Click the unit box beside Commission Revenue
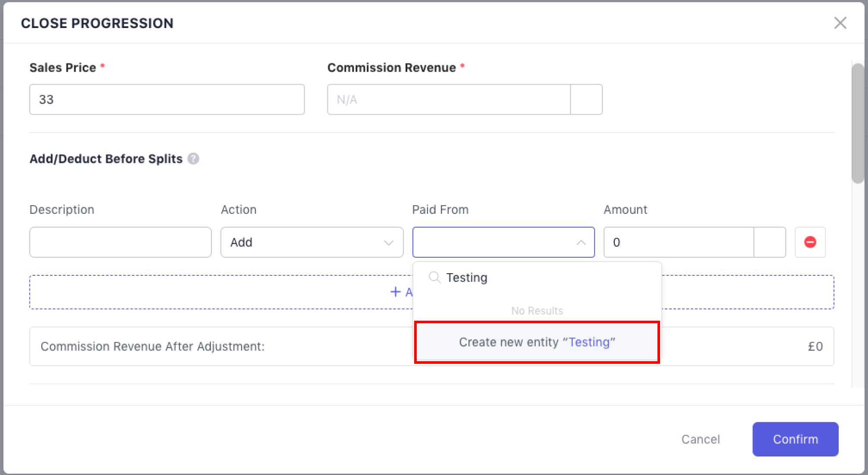 (586, 100)
